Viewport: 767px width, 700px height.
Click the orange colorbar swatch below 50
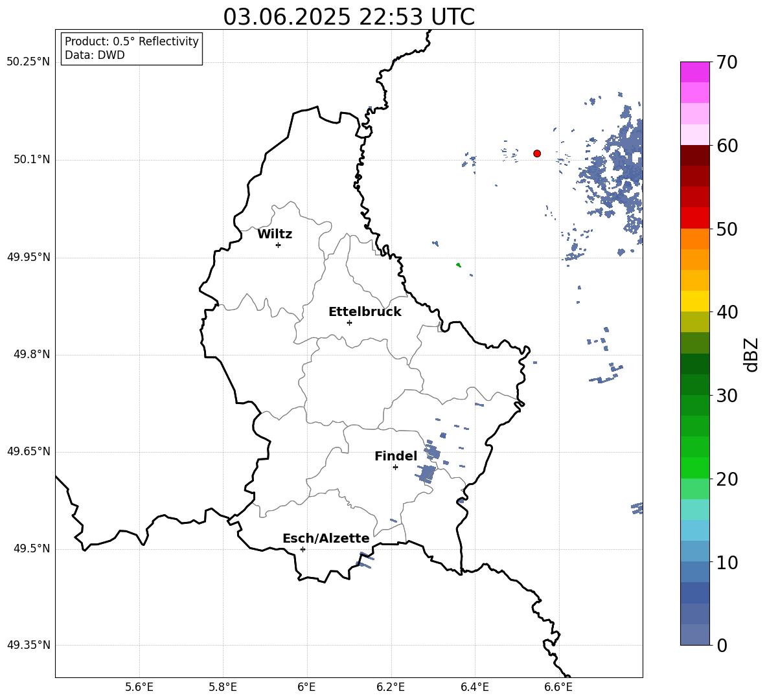tap(695, 238)
